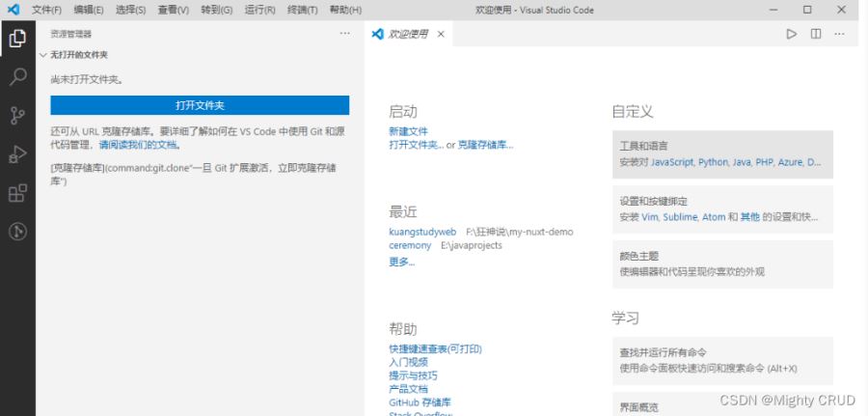Image resolution: width=868 pixels, height=416 pixels.
Task: Split the editor to the right
Action: 815,34
